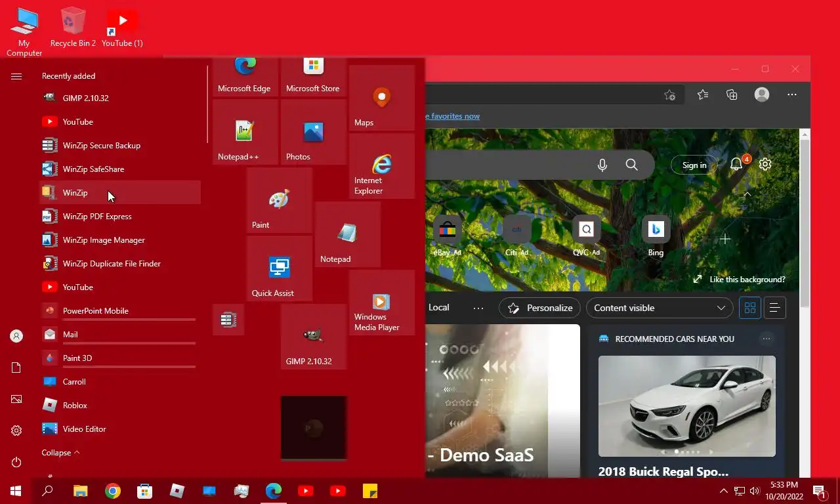840x504 pixels.
Task: Expand the Start menu hamburger navigation
Action: 16,76
